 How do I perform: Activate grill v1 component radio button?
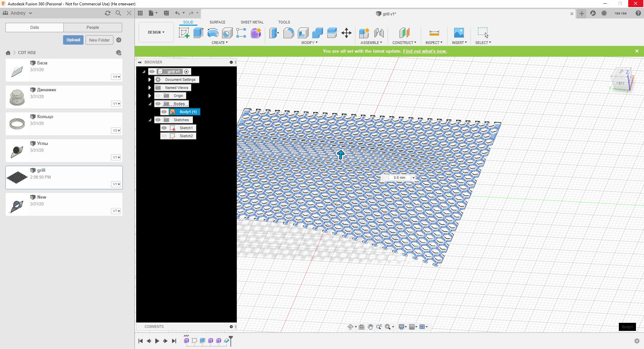coord(186,71)
